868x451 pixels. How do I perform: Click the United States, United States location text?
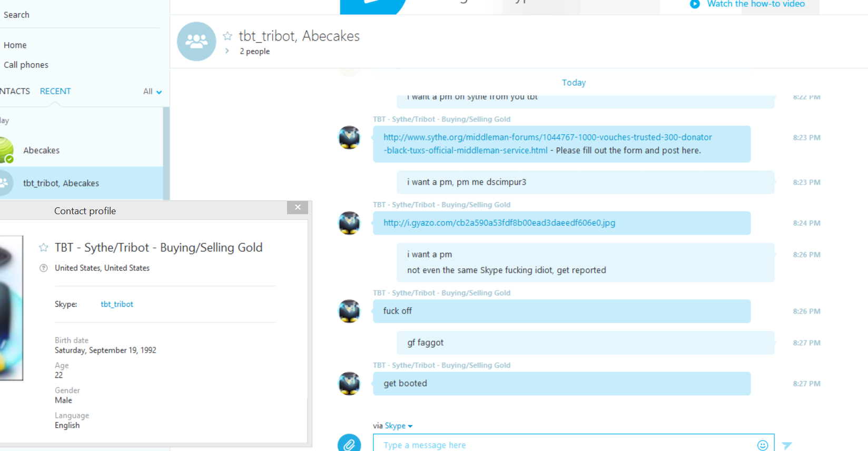tap(102, 268)
